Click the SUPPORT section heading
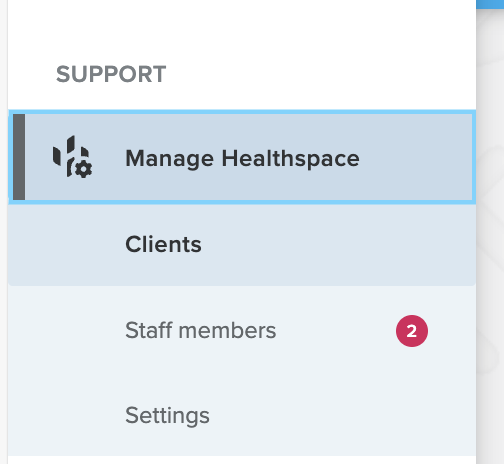The image size is (504, 464). click(111, 74)
